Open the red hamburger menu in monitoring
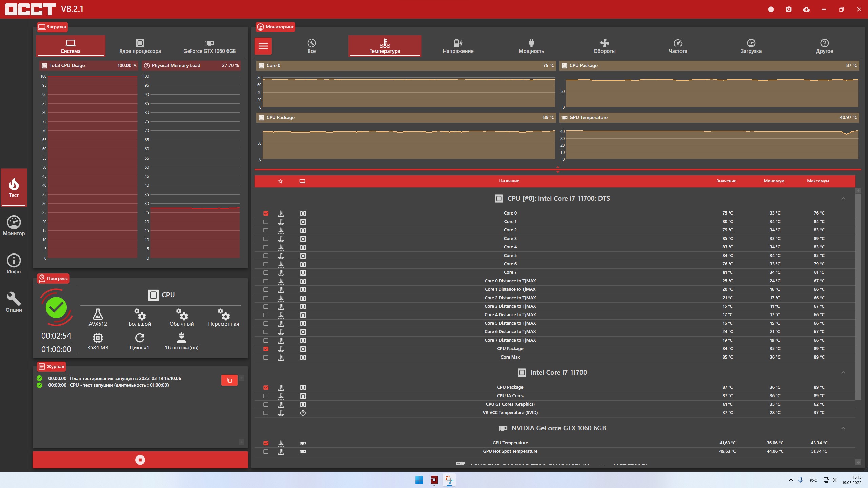868x488 pixels. (263, 46)
